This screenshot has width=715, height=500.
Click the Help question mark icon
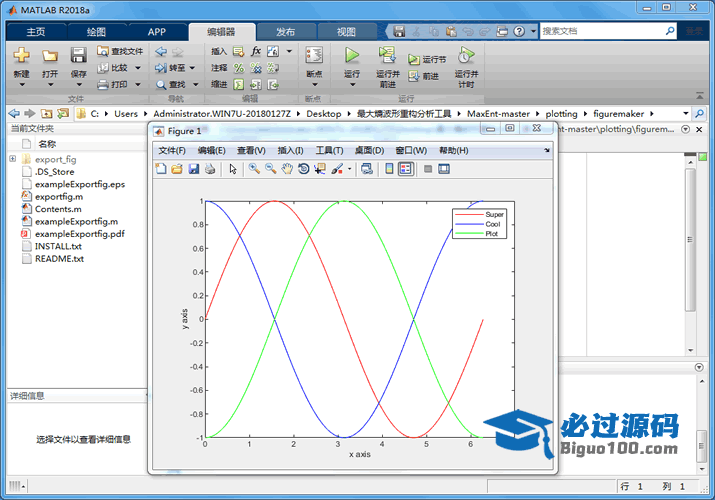click(519, 31)
